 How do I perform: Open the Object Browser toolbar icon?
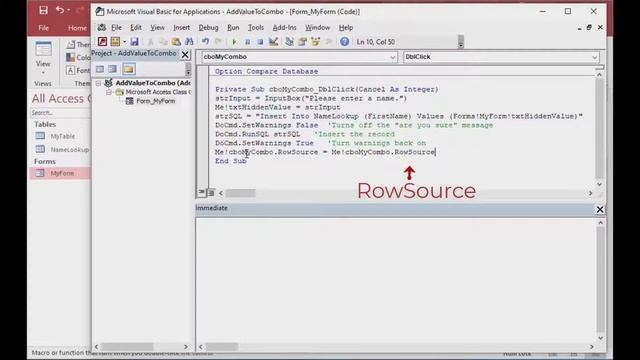tap(316, 42)
